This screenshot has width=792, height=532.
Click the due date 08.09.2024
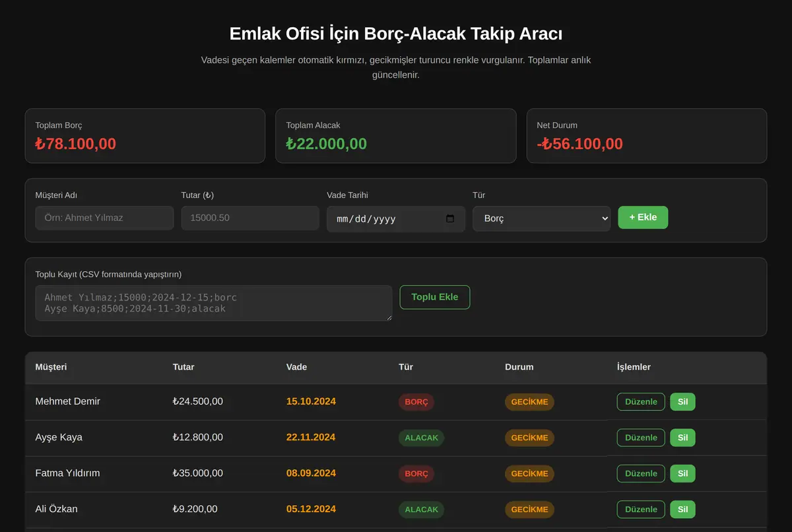click(x=311, y=473)
